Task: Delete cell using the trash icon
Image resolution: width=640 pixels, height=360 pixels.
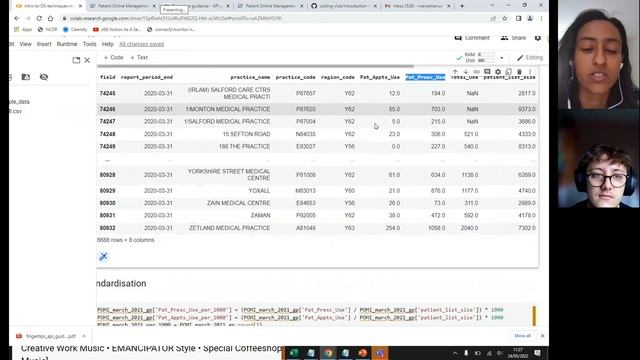Action: (519, 72)
